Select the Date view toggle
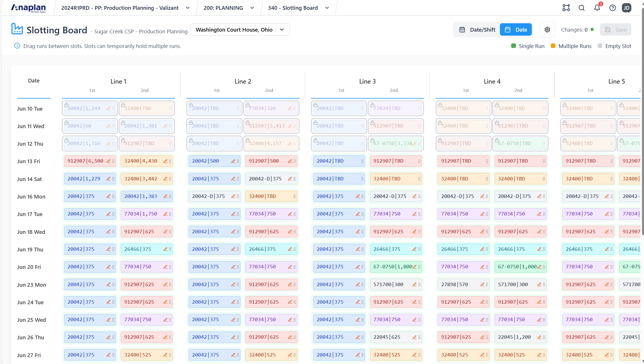 [516, 30]
